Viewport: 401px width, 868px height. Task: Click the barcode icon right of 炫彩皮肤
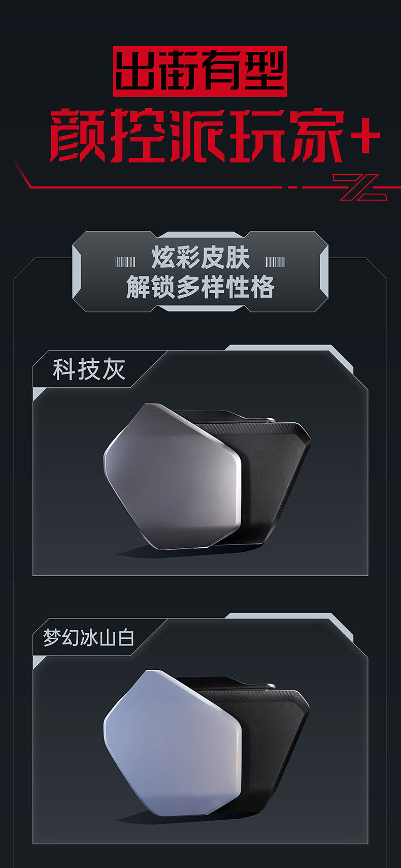[276, 262]
